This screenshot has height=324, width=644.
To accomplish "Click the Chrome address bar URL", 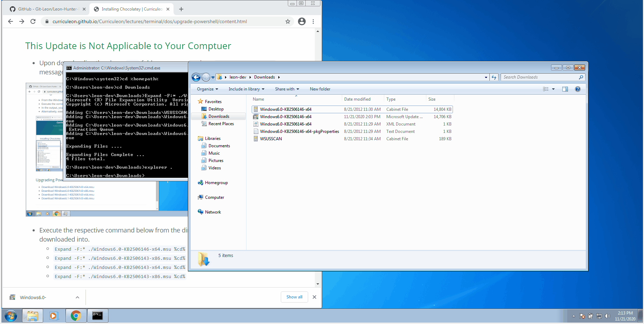I will point(150,21).
